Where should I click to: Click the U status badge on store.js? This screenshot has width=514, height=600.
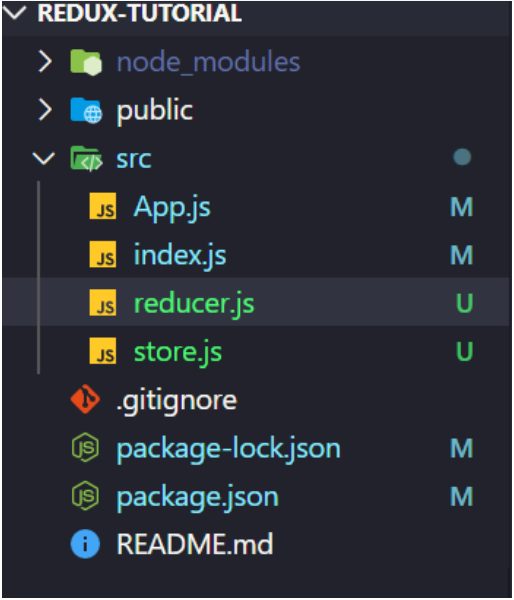[x=465, y=352]
